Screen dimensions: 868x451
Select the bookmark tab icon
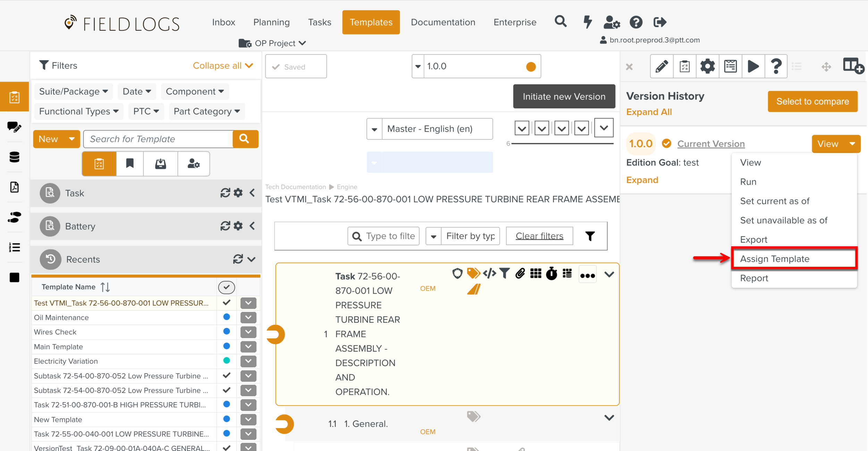(x=130, y=163)
